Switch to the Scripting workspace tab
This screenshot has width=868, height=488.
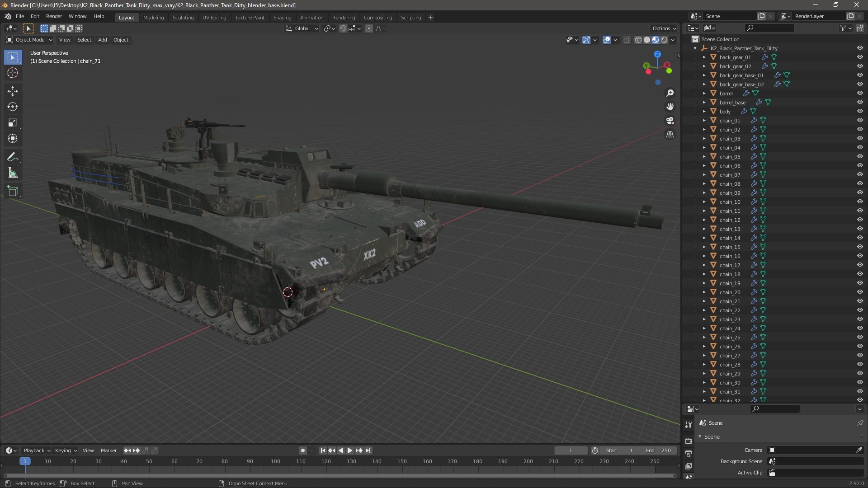coord(411,18)
